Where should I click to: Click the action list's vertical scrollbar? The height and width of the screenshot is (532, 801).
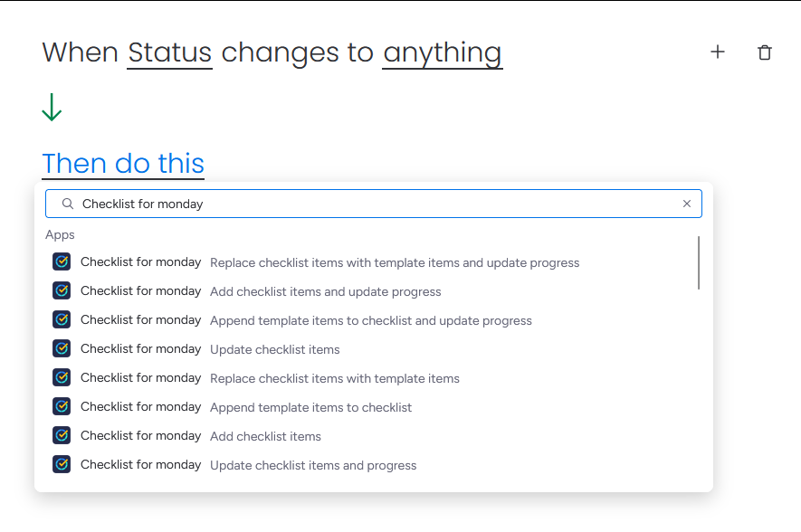coord(699,263)
